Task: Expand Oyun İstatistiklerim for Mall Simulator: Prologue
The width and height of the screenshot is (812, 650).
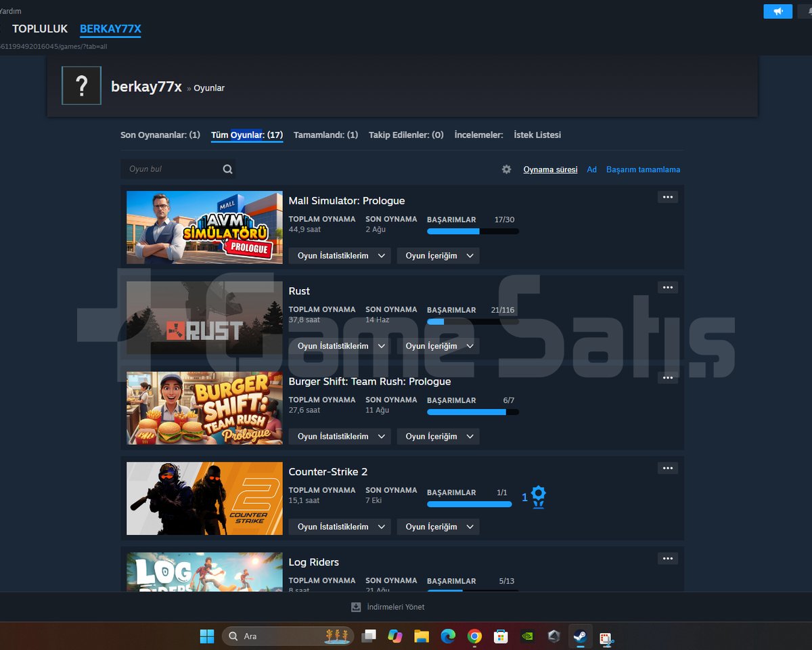Action: coord(340,255)
